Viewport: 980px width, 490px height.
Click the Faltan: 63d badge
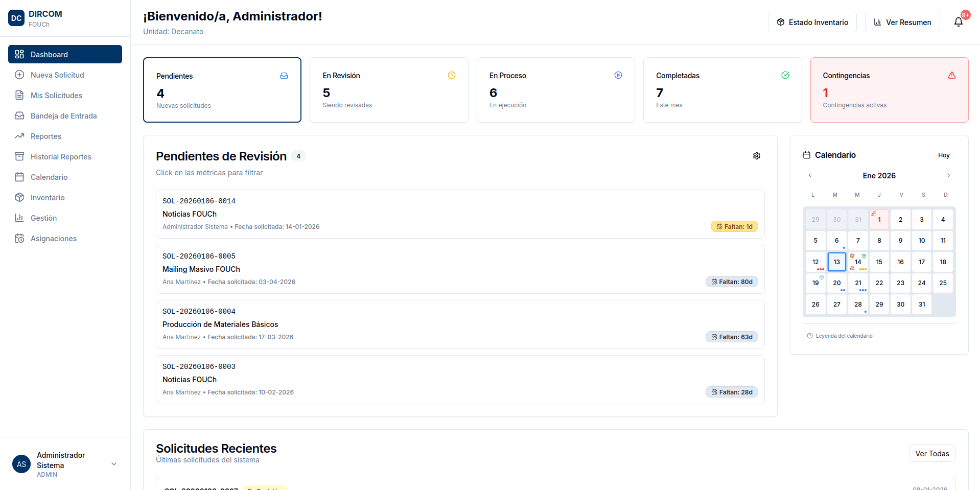[x=732, y=337]
